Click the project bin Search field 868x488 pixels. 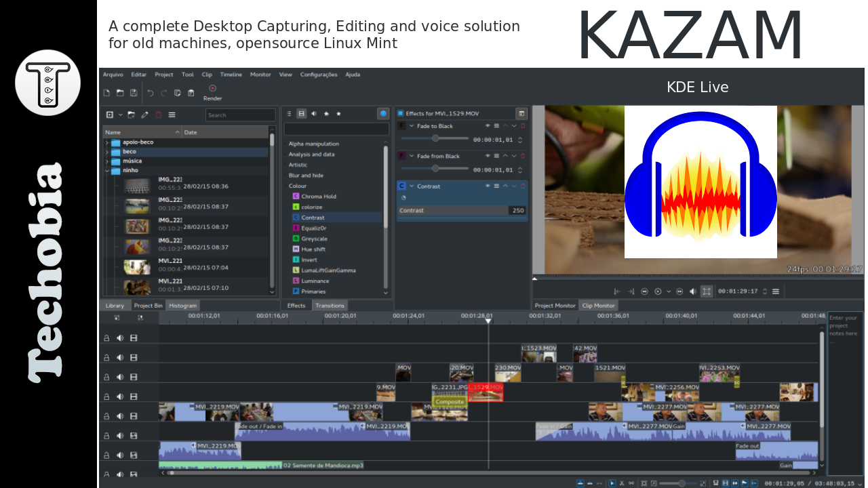240,115
